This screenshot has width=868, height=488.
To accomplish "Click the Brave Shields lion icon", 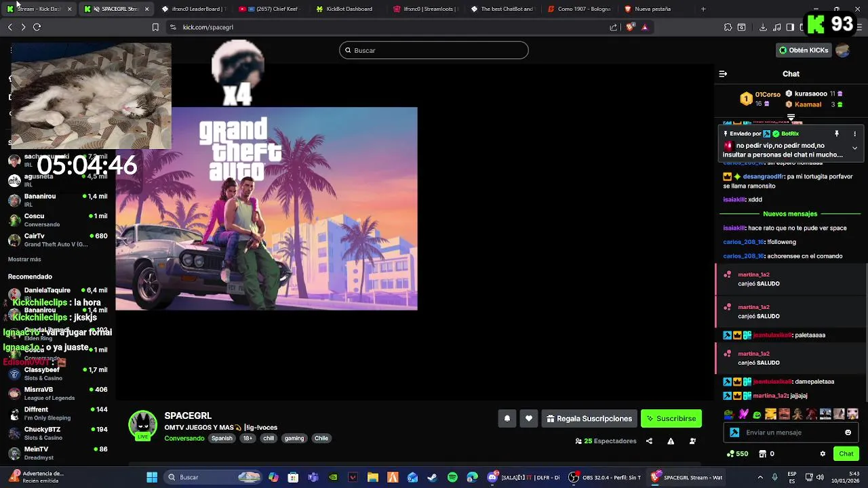I will point(630,27).
